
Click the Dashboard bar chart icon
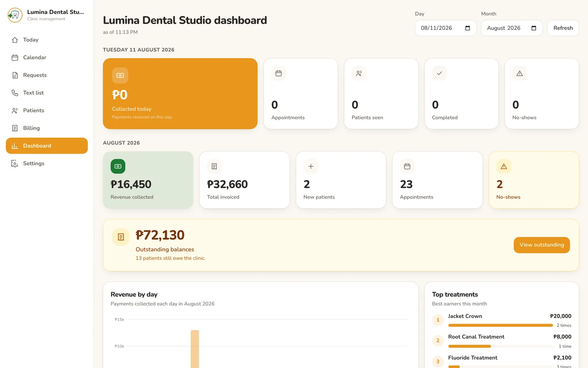click(15, 146)
